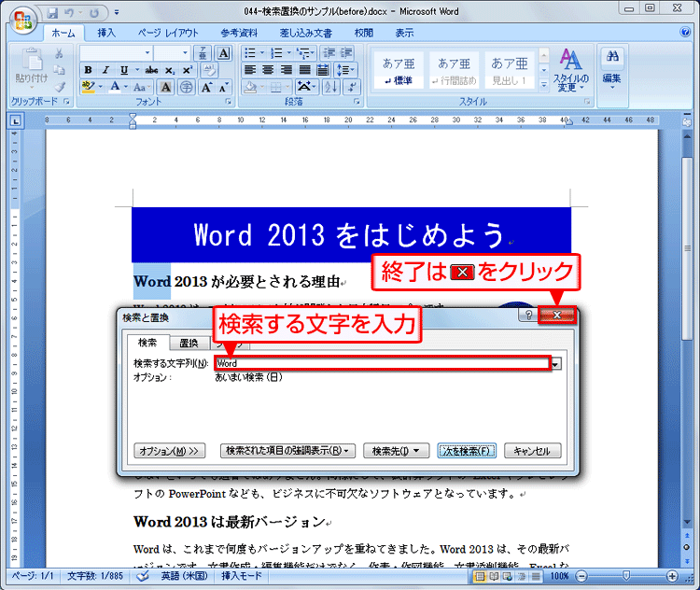Click the Bullets list icon

tap(250, 53)
